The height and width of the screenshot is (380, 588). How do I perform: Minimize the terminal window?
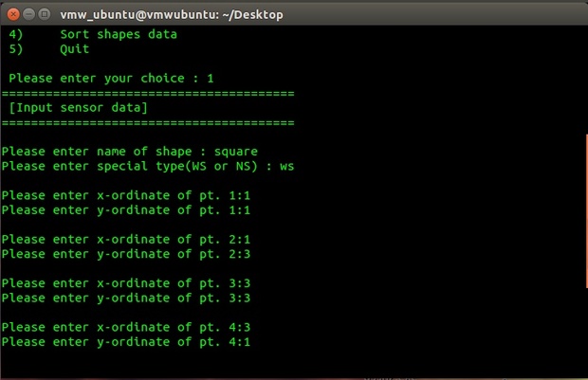(28, 14)
